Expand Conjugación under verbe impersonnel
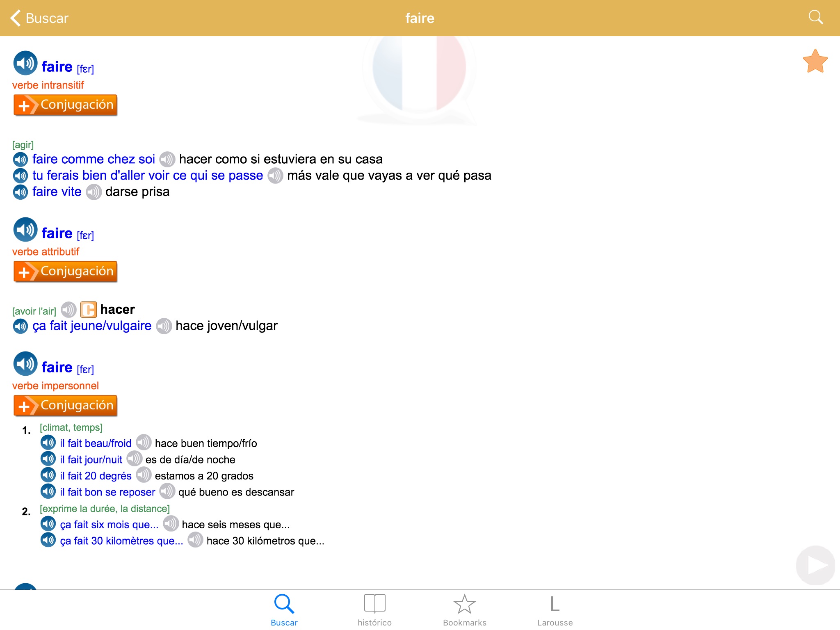This screenshot has height=630, width=840. (66, 406)
